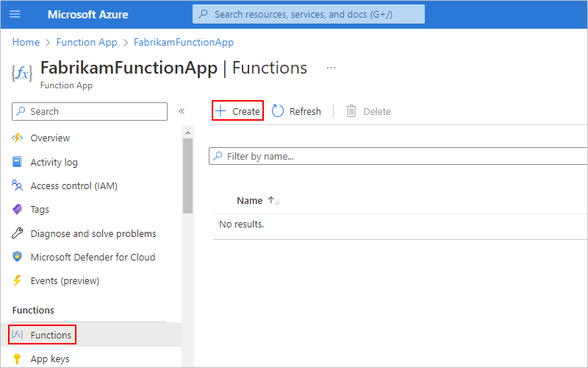Open the Azure portal hamburger menu

[15, 15]
